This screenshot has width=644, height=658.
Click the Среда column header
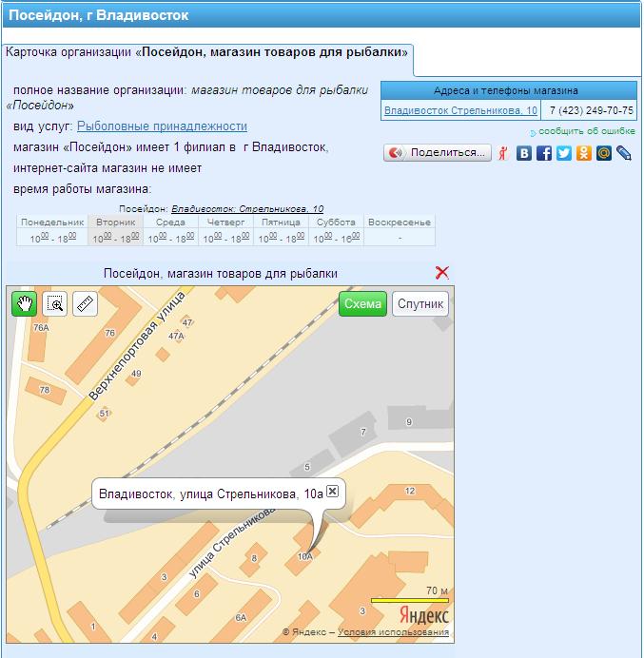coord(170,222)
